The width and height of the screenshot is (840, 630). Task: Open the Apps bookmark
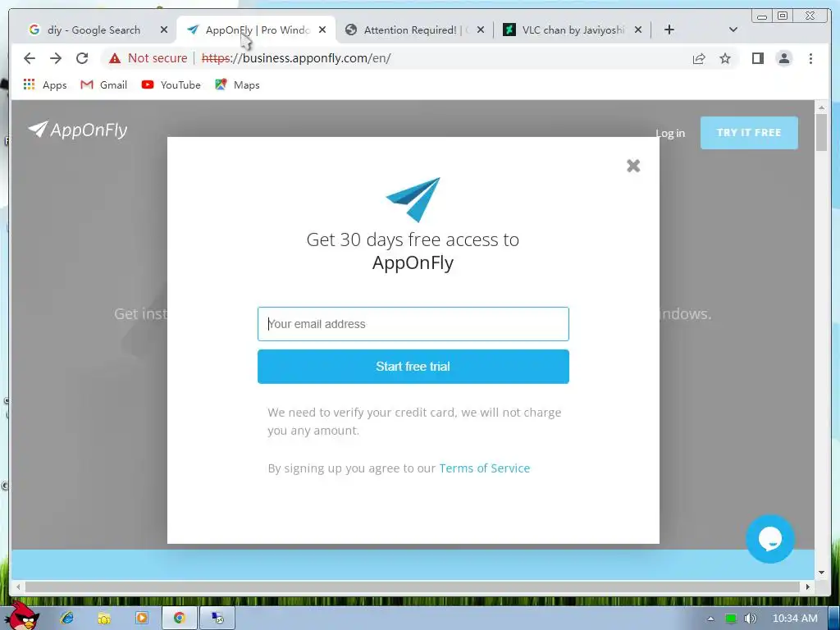coord(46,84)
